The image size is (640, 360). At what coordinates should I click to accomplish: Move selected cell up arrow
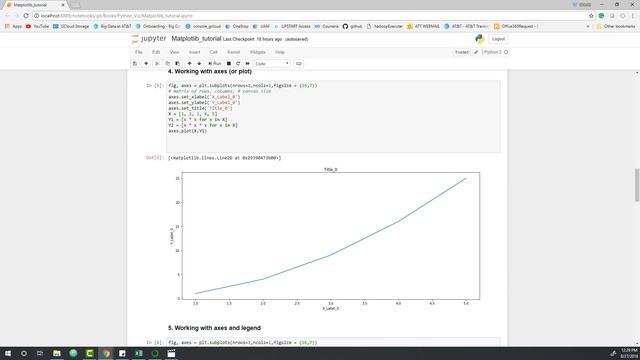(189, 64)
